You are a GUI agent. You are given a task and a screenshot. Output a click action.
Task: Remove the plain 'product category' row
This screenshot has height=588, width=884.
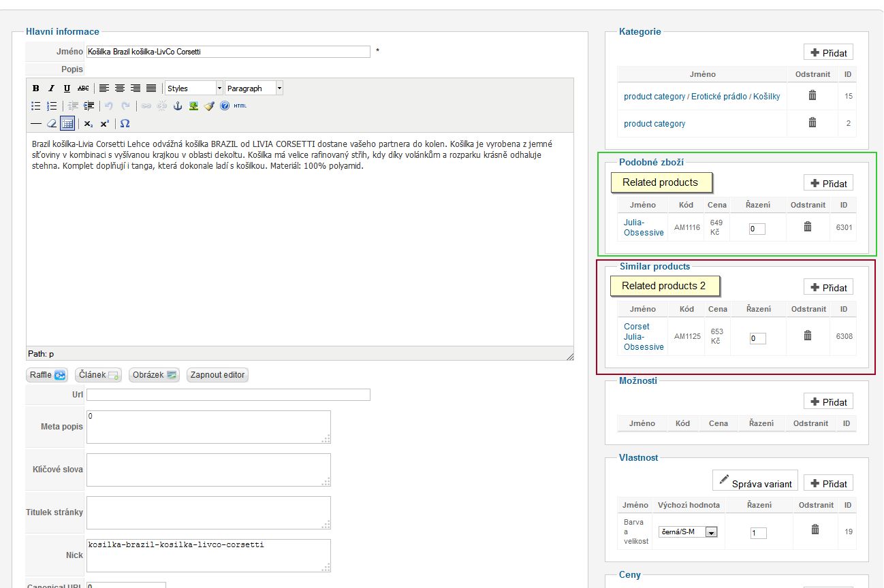812,123
